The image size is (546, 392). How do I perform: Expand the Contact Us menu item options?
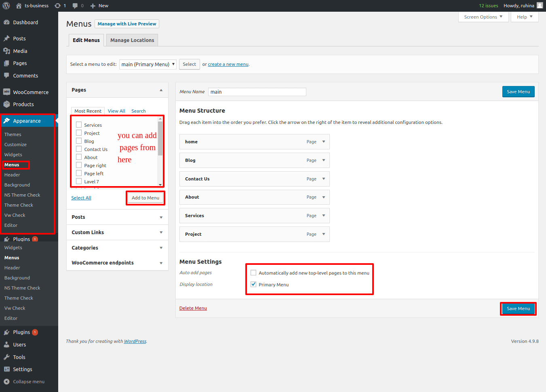coord(324,179)
